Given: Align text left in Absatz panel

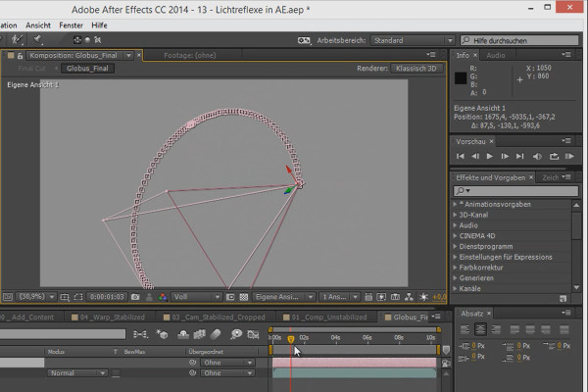Looking at the screenshot, I should [465, 329].
